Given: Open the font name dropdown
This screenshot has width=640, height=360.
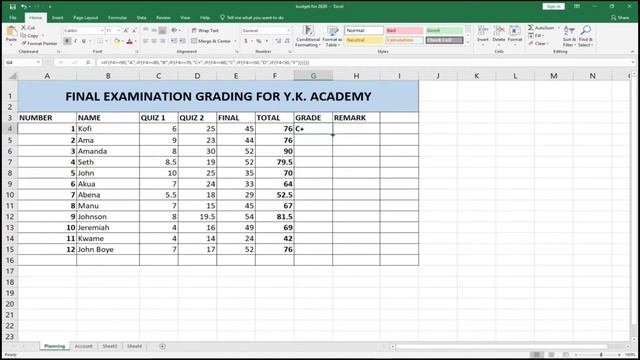Looking at the screenshot, I should pyautogui.click(x=102, y=31).
